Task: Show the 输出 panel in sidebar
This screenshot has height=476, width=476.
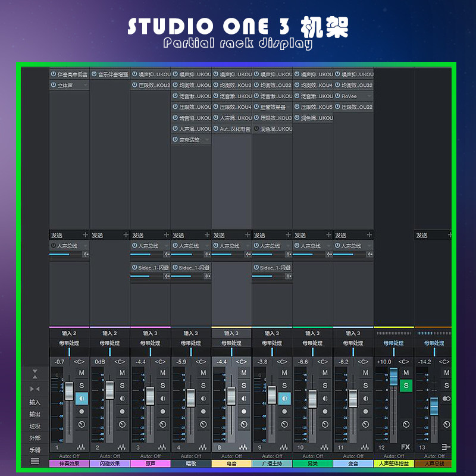Action: pos(35,414)
